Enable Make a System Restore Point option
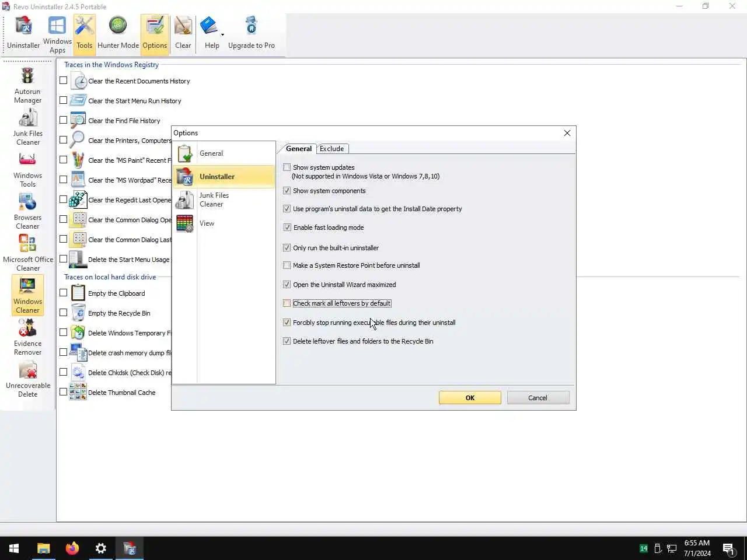747x560 pixels. pyautogui.click(x=287, y=265)
